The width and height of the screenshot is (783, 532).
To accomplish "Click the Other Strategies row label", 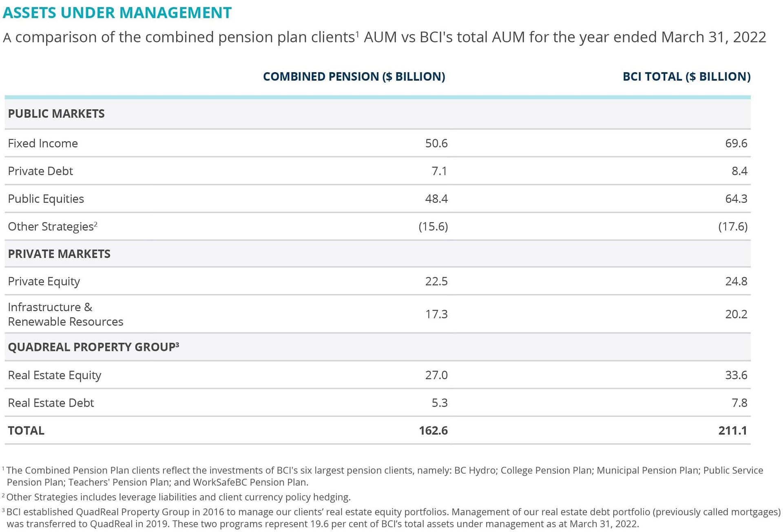I will coord(51,227).
